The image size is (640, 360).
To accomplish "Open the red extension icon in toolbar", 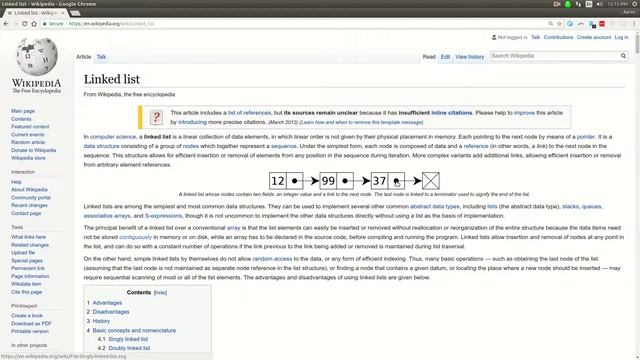I will click(602, 24).
